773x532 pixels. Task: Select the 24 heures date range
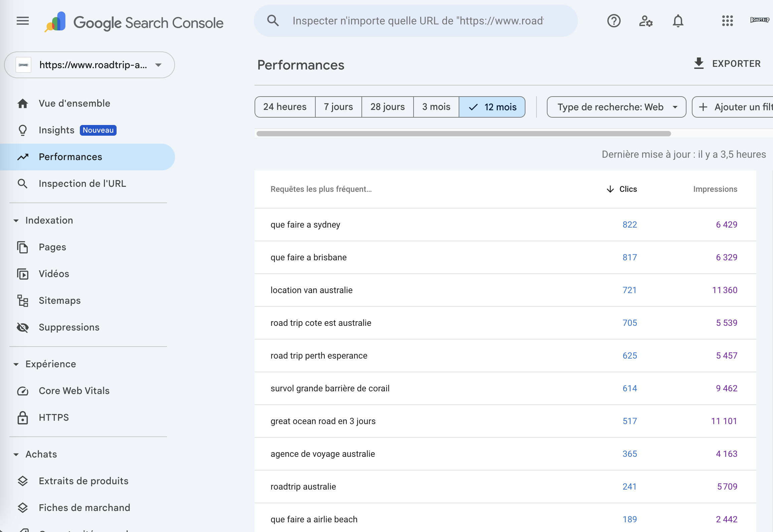285,107
